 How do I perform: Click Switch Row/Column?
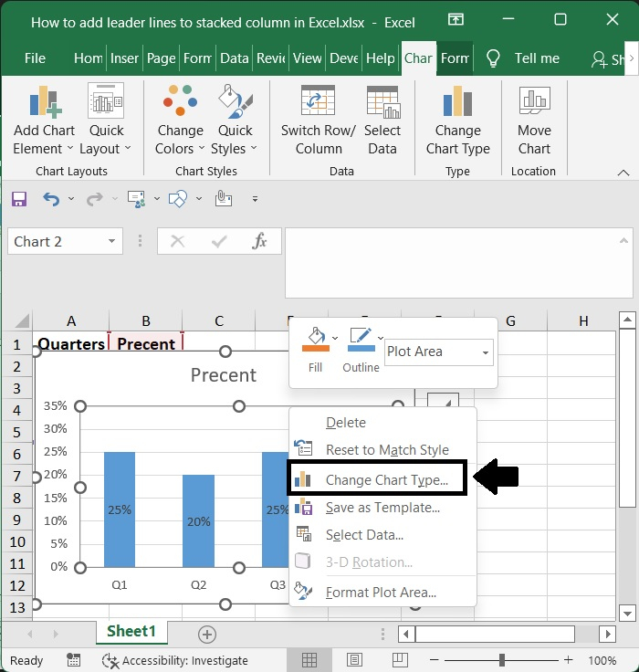tap(318, 121)
